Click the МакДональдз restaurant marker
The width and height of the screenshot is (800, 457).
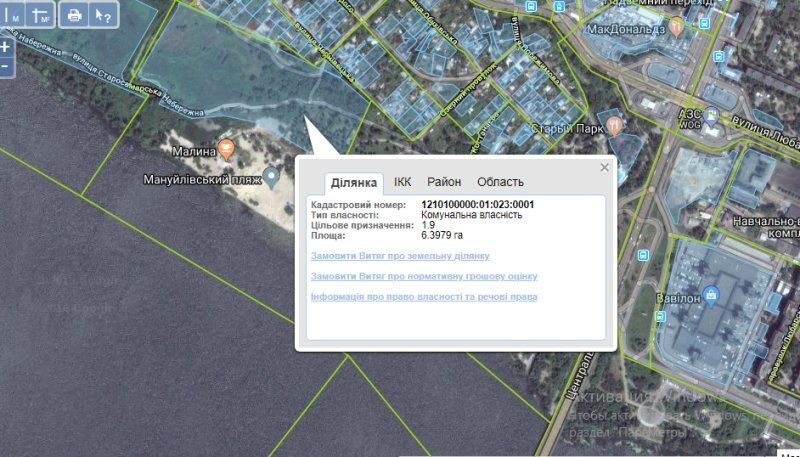click(678, 27)
